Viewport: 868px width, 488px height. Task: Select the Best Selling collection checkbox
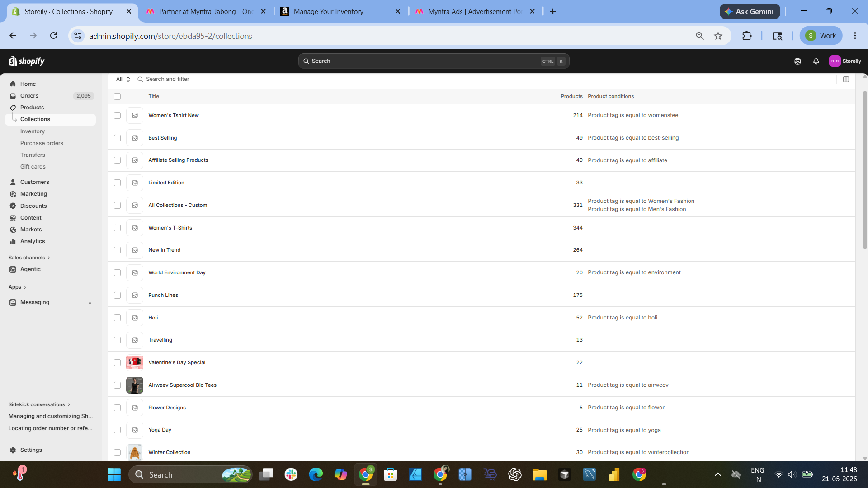(x=118, y=138)
